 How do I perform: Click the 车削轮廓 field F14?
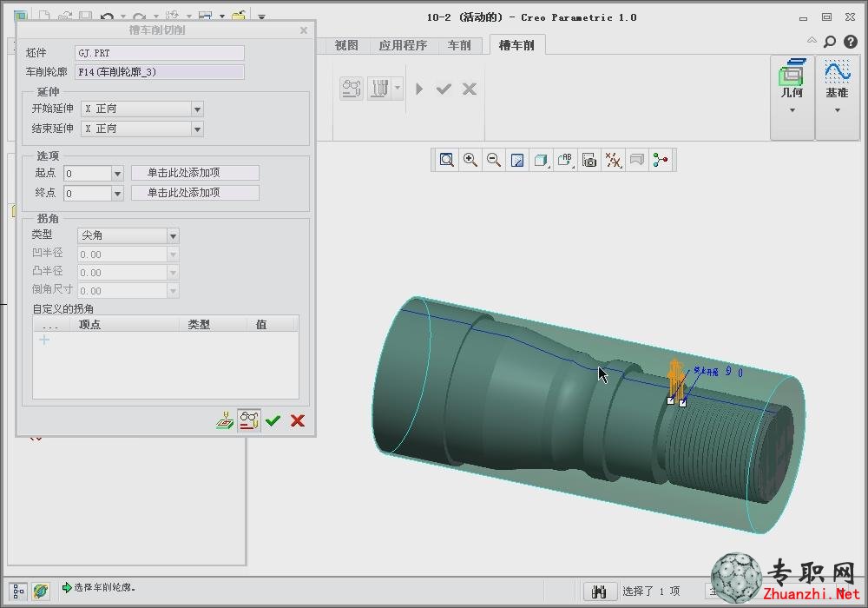[x=160, y=72]
